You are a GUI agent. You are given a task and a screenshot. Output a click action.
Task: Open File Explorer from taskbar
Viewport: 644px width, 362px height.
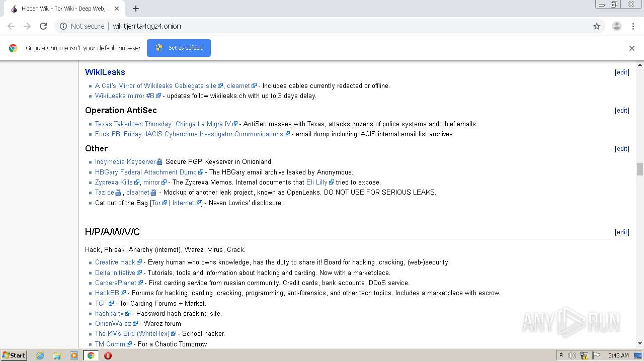tap(57, 355)
